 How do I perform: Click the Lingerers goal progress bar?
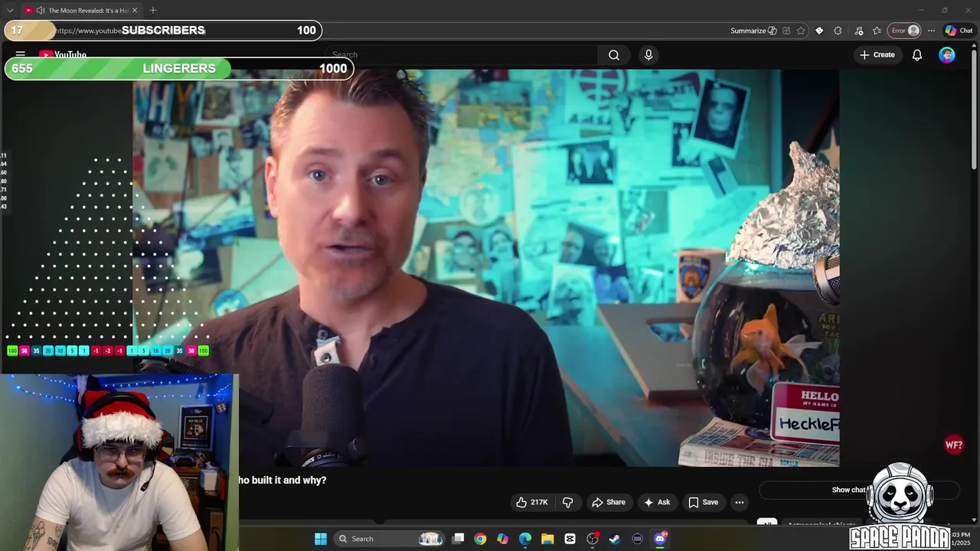point(179,68)
